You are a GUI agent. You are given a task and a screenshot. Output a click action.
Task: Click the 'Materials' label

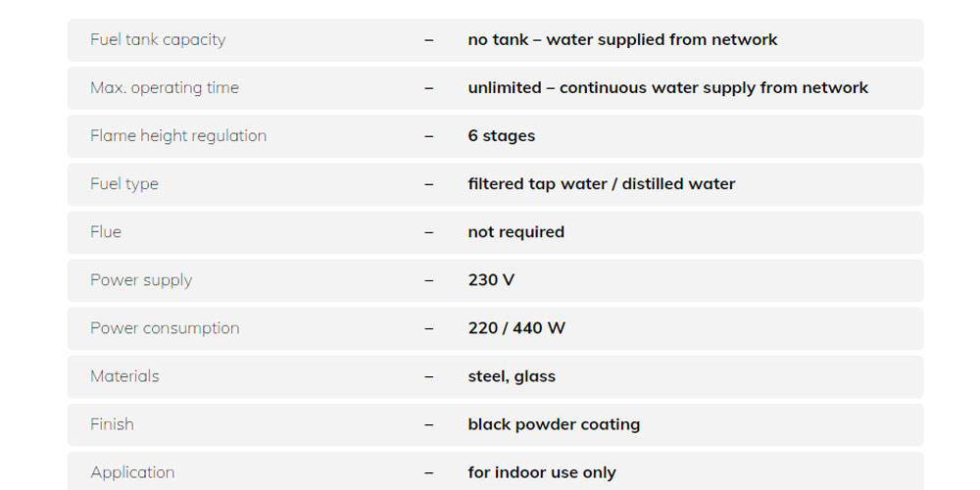point(124,376)
